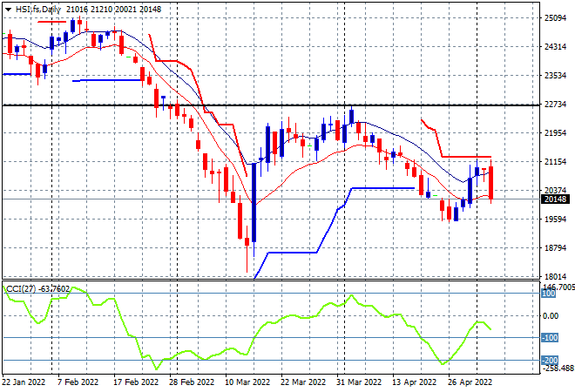
Task: Click the 17 Feb 2022 date label
Action: [136, 382]
